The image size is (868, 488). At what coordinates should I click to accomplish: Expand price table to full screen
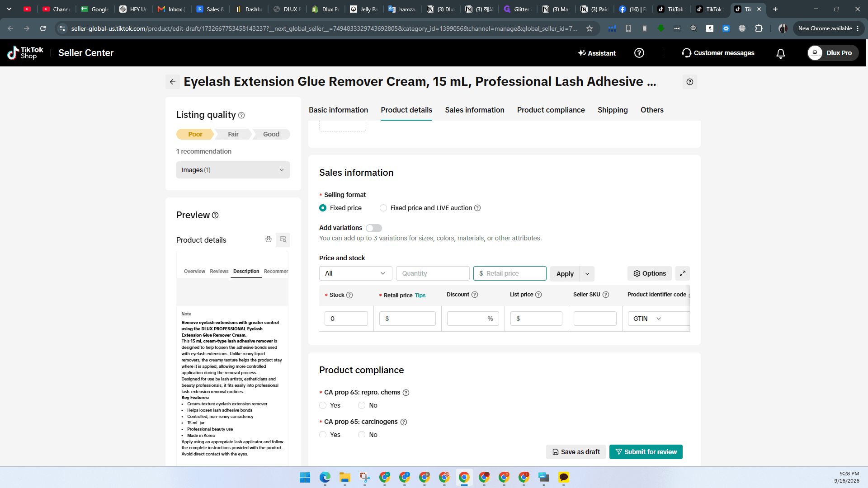(683, 273)
